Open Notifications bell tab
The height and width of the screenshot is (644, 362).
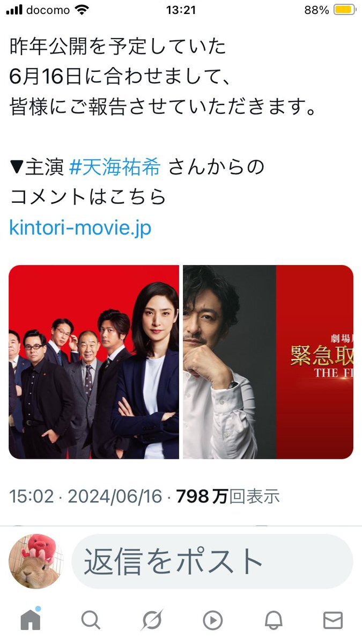tap(274, 620)
